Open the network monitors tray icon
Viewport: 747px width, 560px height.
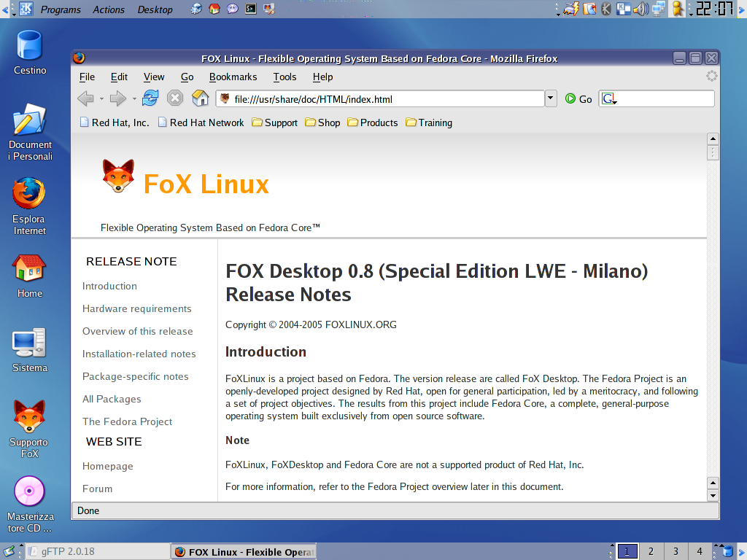pyautogui.click(x=659, y=9)
